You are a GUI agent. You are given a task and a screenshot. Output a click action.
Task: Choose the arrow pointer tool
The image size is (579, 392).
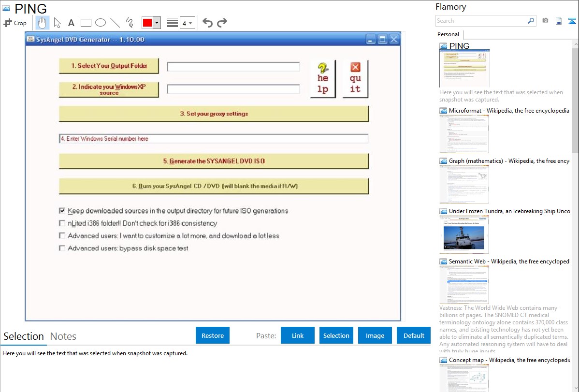57,23
